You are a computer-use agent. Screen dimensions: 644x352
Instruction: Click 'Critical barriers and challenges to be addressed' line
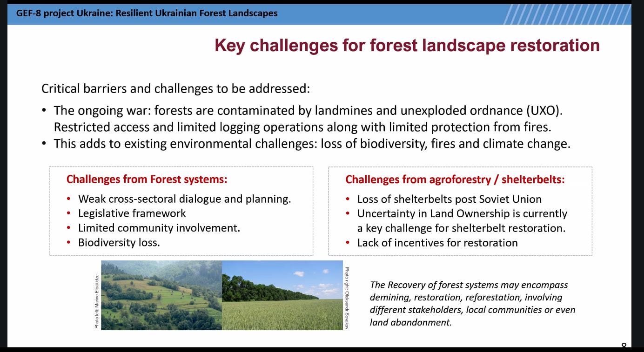(x=175, y=88)
